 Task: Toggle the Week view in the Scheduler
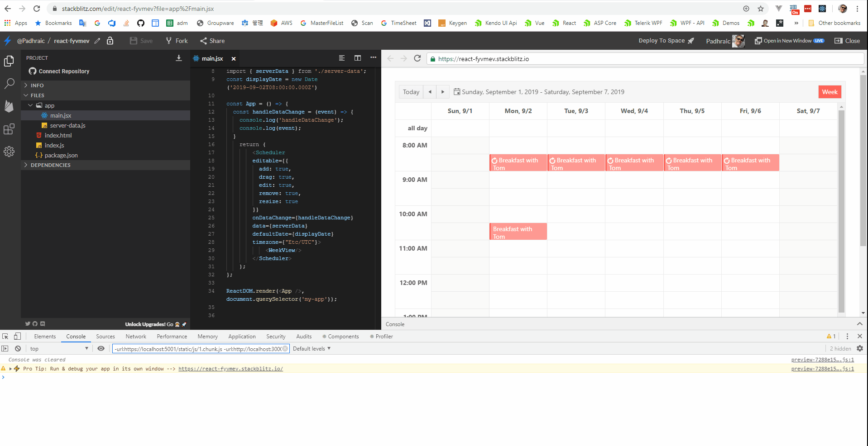829,92
